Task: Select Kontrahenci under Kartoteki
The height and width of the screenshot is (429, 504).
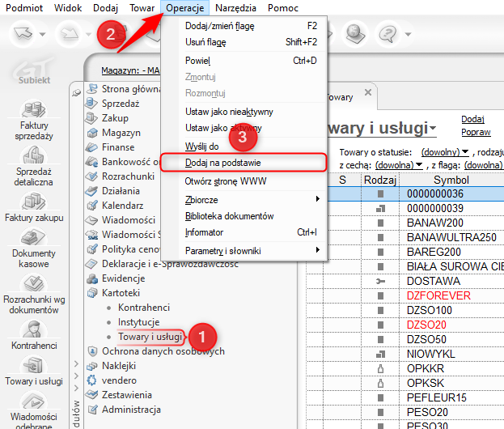Action: (144, 308)
